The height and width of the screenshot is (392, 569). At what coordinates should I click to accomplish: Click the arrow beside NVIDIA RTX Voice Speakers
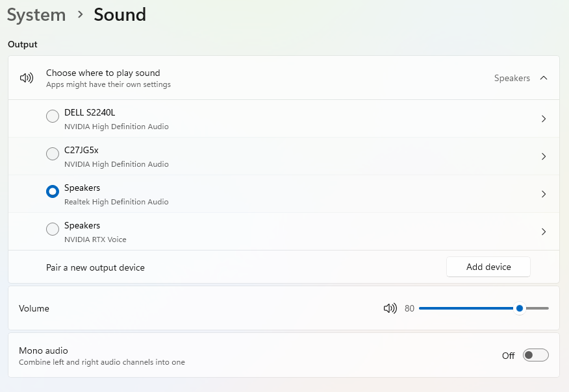coord(544,232)
